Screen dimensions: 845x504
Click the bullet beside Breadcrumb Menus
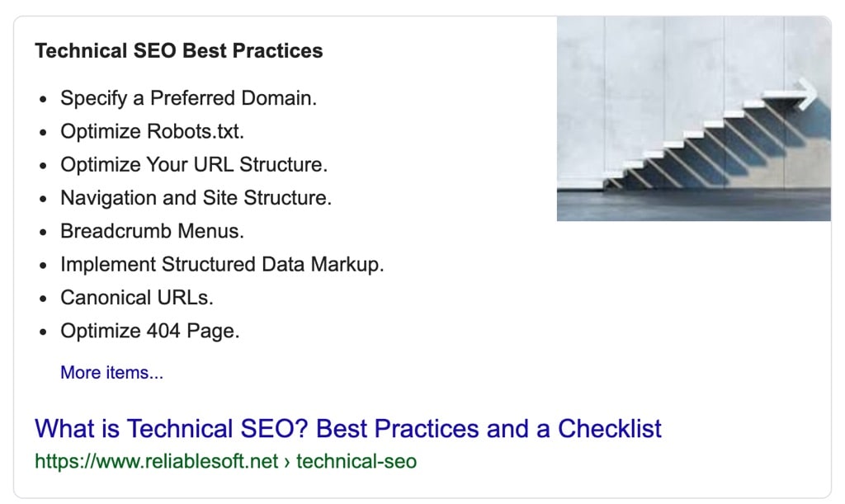point(43,233)
